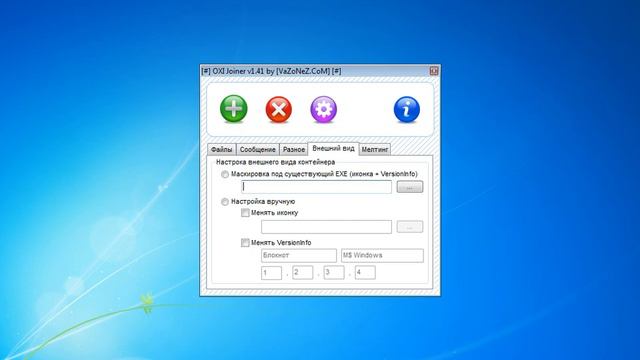
Task: Click the blue info icon
Action: tap(407, 109)
